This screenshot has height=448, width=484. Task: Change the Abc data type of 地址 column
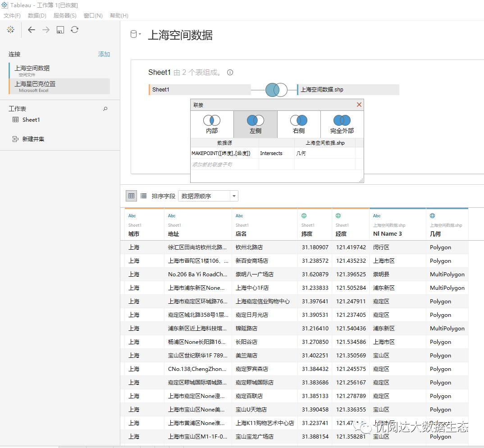(x=172, y=216)
